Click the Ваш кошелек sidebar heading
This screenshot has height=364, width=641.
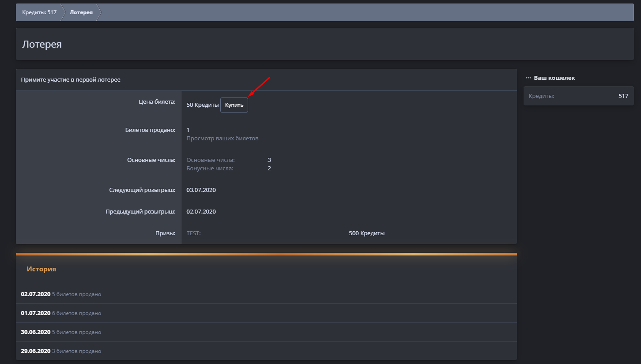coord(554,78)
